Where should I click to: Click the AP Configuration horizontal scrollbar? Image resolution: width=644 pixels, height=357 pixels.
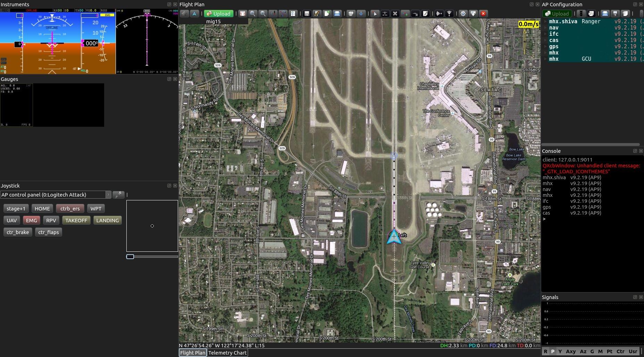click(x=591, y=144)
